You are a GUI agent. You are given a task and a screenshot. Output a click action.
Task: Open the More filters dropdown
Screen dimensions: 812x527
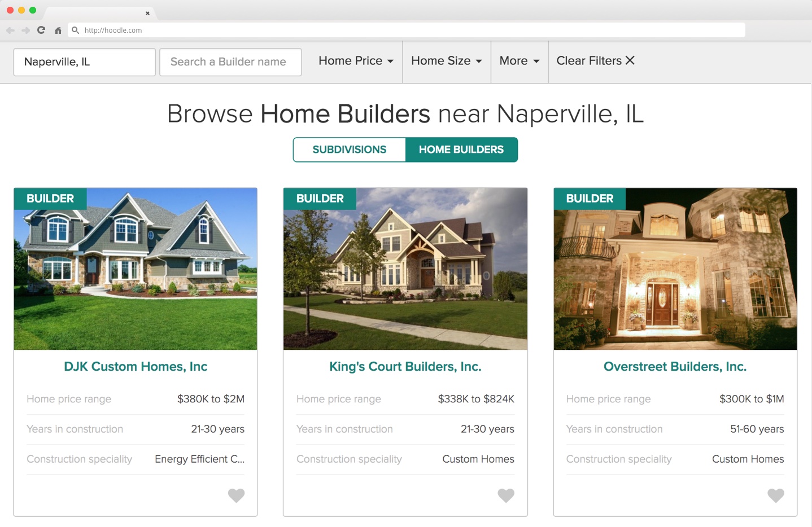[519, 61]
